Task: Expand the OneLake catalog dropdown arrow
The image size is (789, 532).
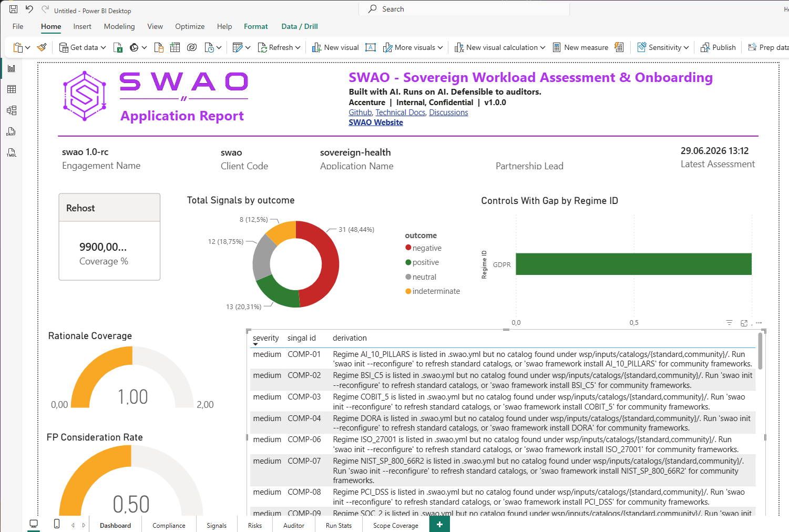Action: (144, 48)
